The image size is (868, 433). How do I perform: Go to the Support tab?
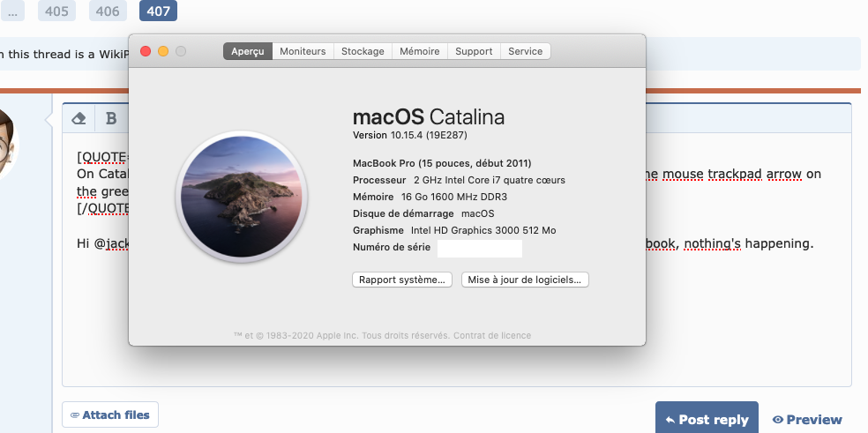[474, 51]
